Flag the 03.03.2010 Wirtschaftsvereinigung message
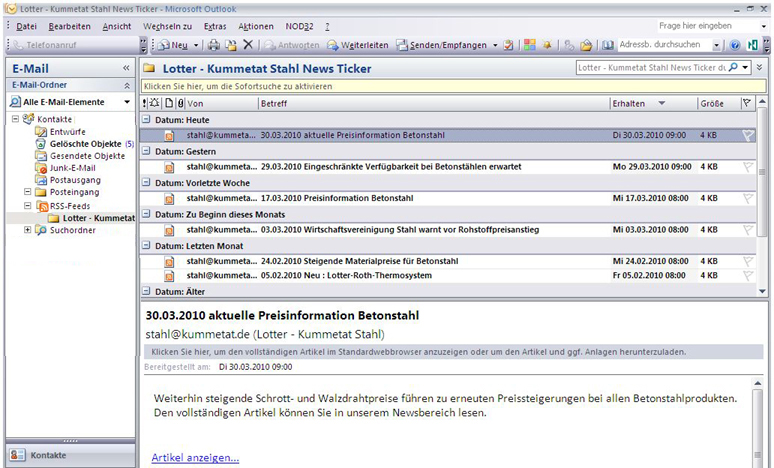 pyautogui.click(x=748, y=230)
